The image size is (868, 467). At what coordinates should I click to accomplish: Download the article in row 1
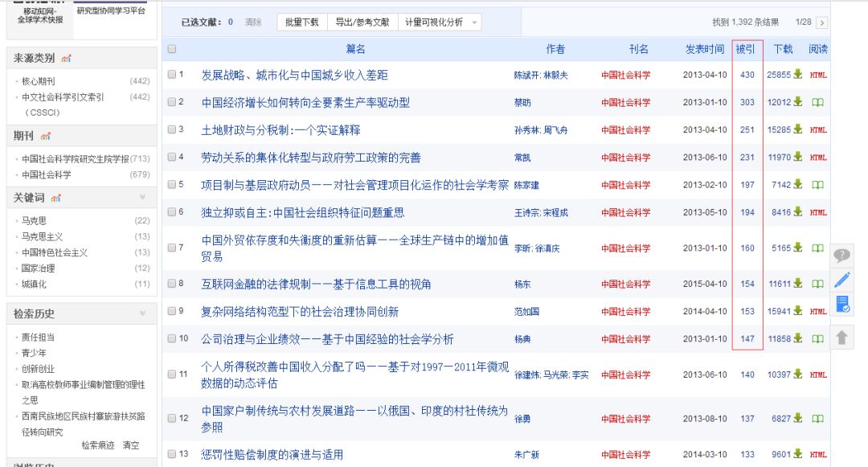click(x=798, y=74)
